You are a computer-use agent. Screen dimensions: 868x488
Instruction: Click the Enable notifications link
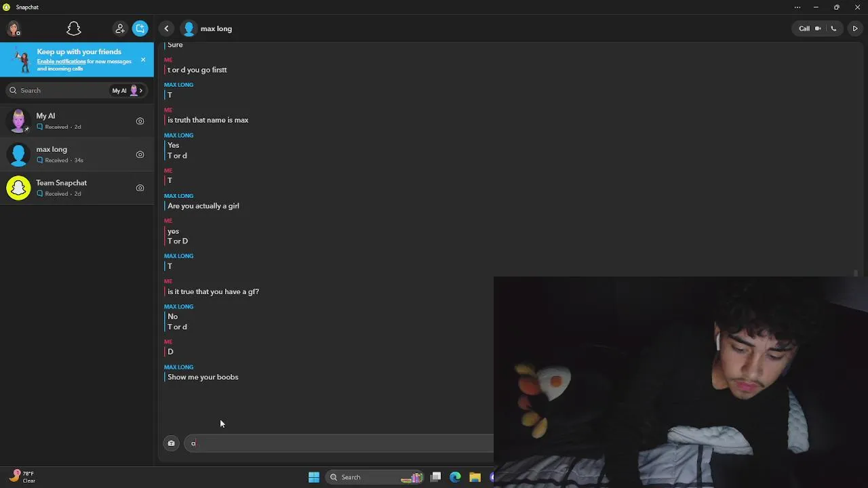pyautogui.click(x=61, y=62)
